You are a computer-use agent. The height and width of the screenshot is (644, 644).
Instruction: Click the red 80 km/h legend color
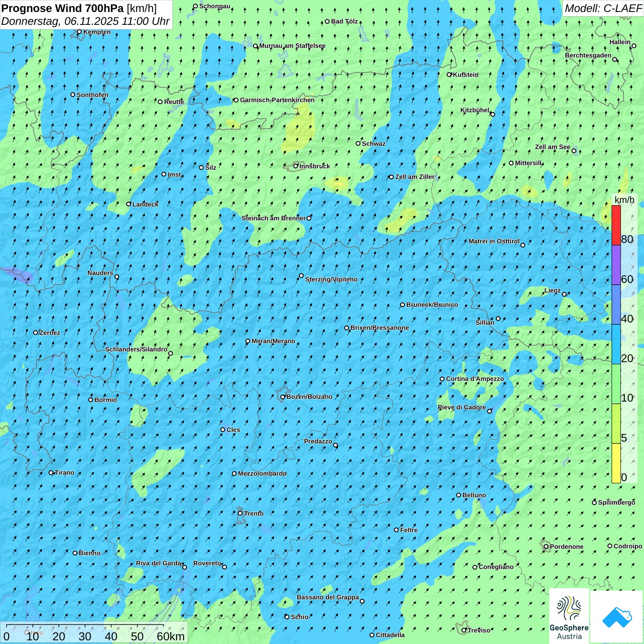pos(616,225)
